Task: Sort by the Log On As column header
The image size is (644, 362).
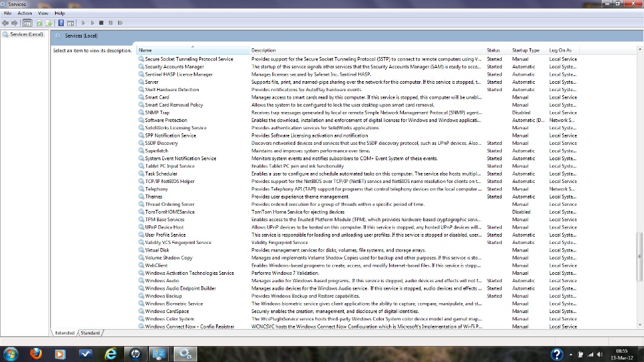Action: (x=563, y=50)
